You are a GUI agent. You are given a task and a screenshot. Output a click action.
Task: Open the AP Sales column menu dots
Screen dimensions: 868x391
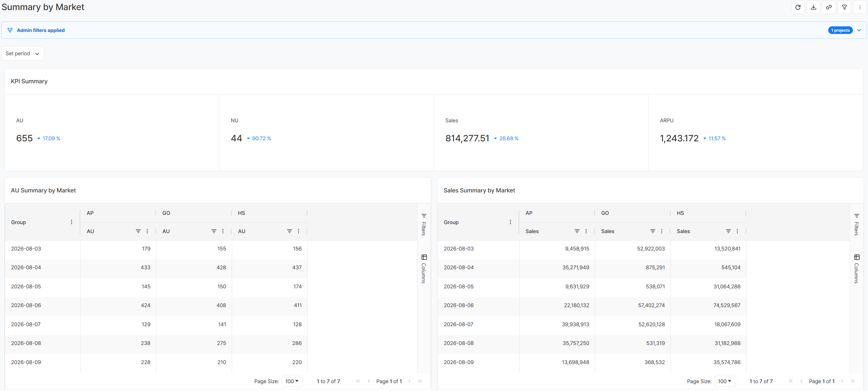point(586,231)
